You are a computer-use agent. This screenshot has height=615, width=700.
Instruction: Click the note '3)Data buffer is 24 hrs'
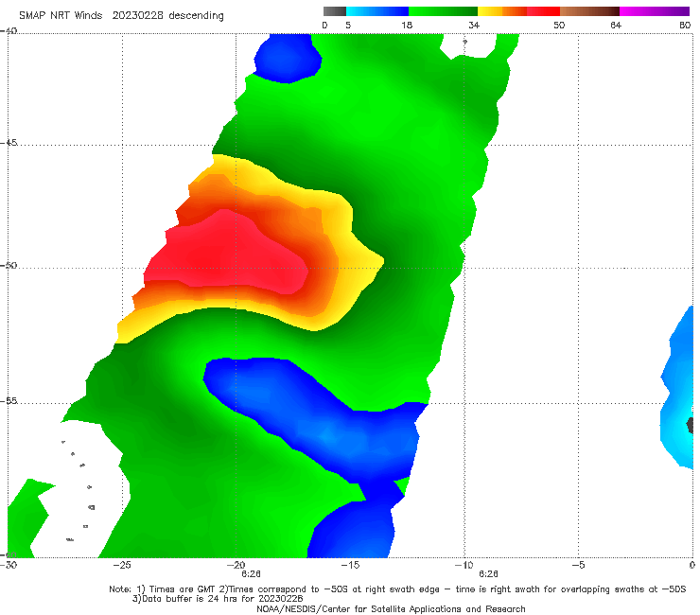[218, 599]
